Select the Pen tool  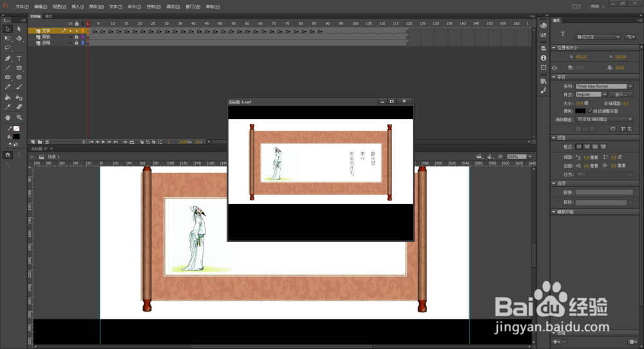point(7,59)
